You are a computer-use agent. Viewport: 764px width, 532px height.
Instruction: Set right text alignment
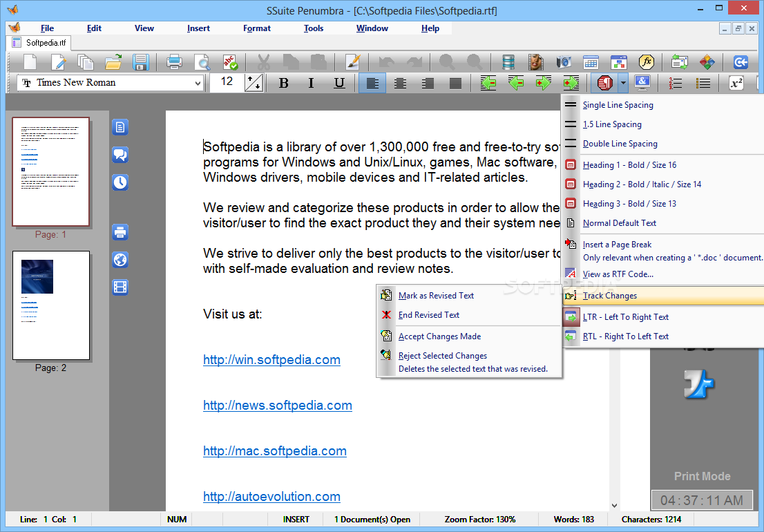(x=428, y=84)
